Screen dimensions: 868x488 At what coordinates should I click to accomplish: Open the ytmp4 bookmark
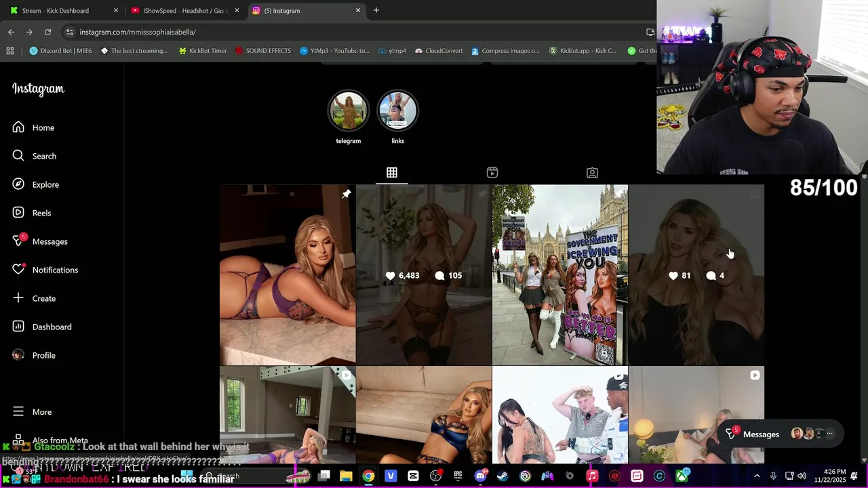[392, 51]
